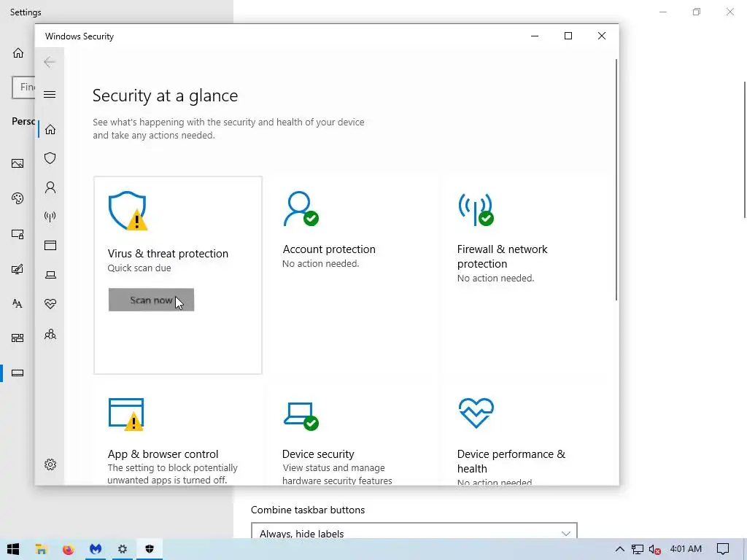This screenshot has height=560, width=747.
Task: Open App & browser control window icon
Action: point(126,414)
